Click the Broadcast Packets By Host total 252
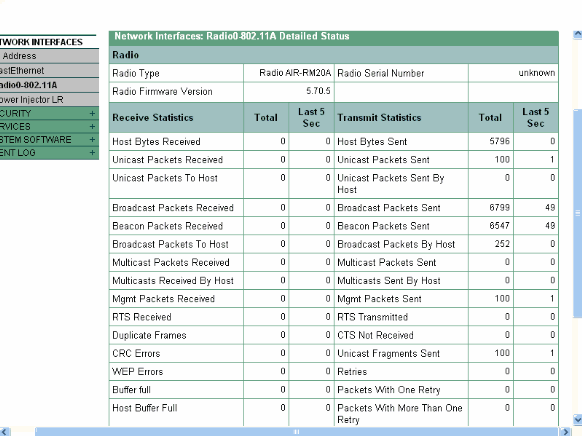Image resolution: width=582 pixels, height=436 pixels. tap(502, 244)
